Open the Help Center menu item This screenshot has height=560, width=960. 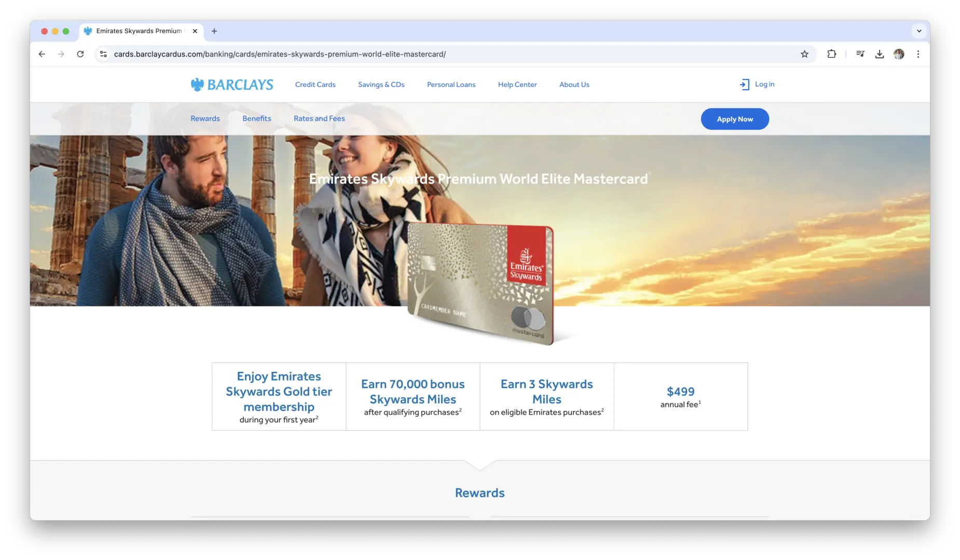click(517, 85)
